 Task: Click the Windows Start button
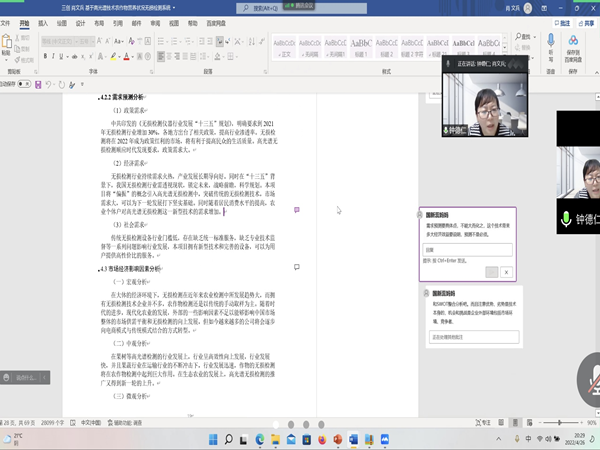(211, 440)
